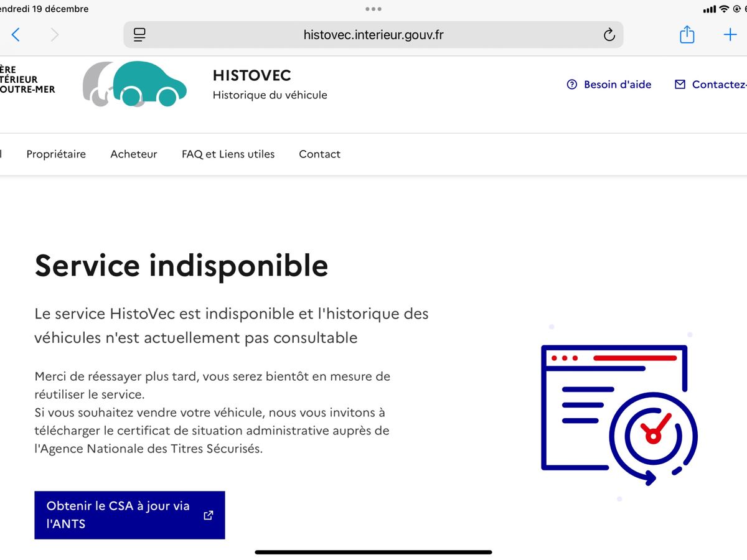Click the Besoin d'aide link
747x560 pixels.
609,85
